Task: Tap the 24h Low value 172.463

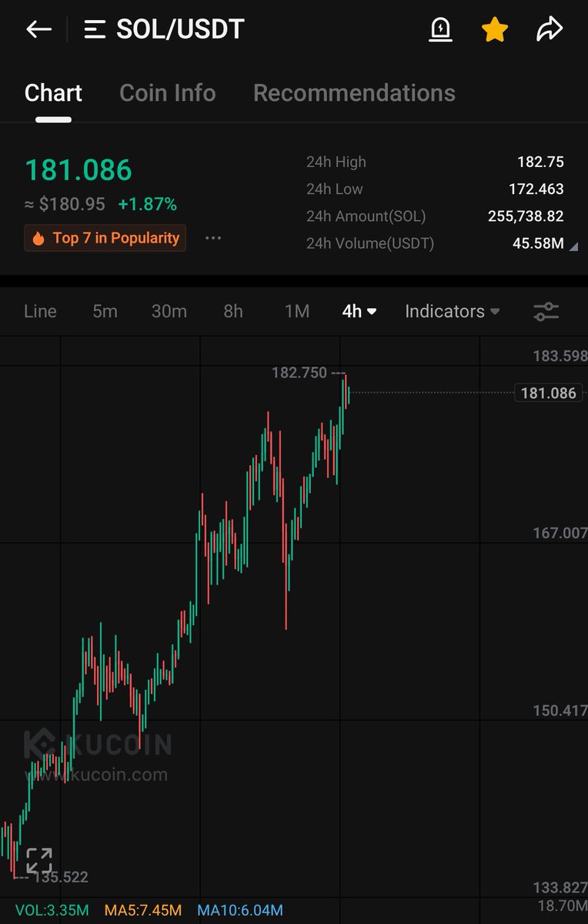Action: pyautogui.click(x=536, y=189)
